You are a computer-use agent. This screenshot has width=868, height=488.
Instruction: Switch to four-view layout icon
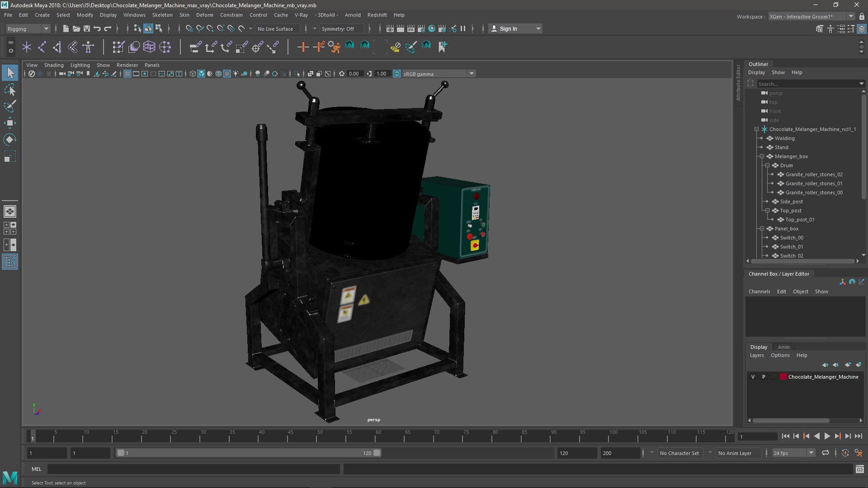click(10, 228)
